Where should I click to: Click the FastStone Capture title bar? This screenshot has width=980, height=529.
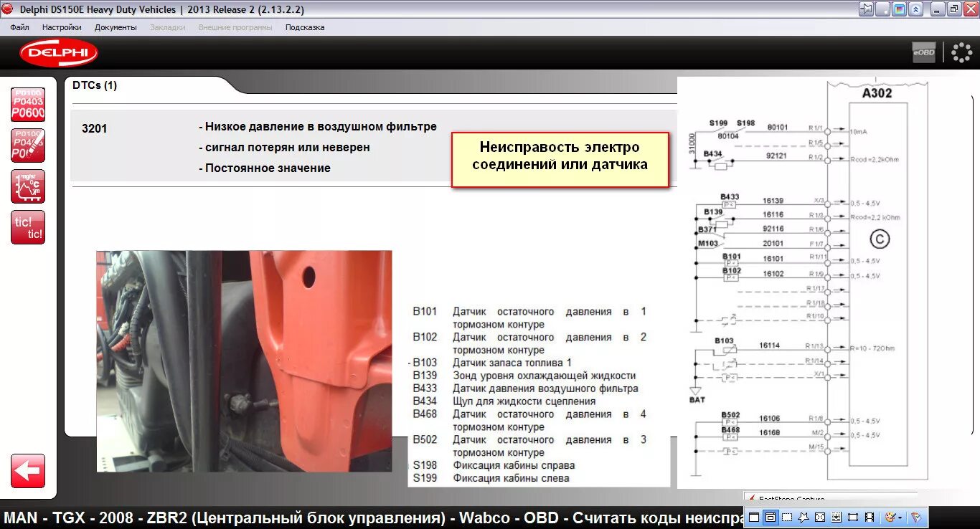(x=830, y=497)
